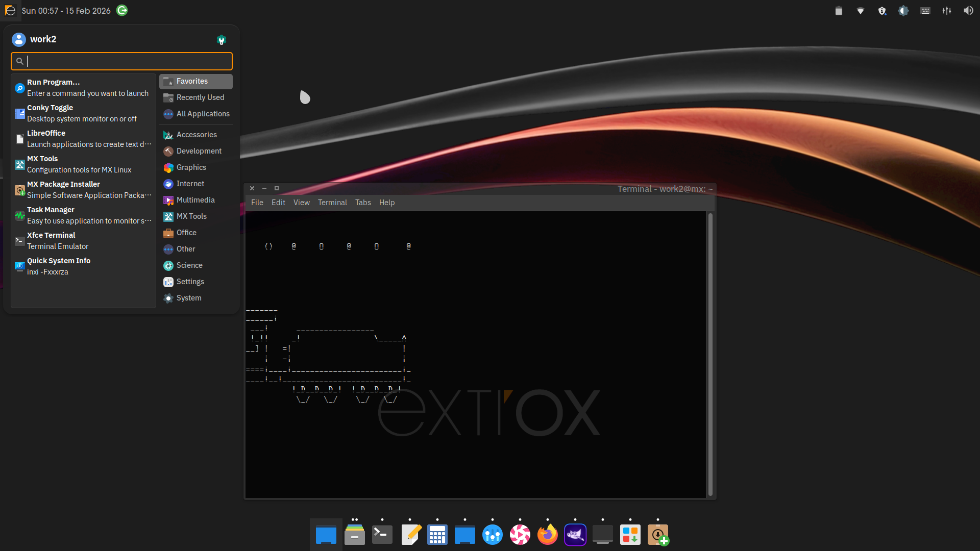Viewport: 980px width, 551px height.
Task: Click the volume speaker tray icon
Action: tap(968, 11)
